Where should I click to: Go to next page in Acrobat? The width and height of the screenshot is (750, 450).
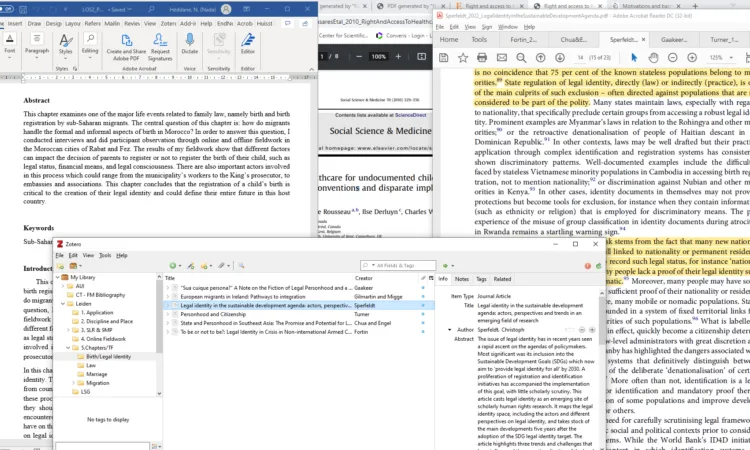click(560, 57)
